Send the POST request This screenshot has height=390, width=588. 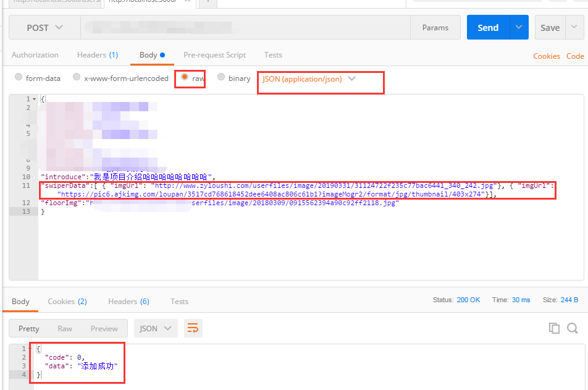coord(488,27)
